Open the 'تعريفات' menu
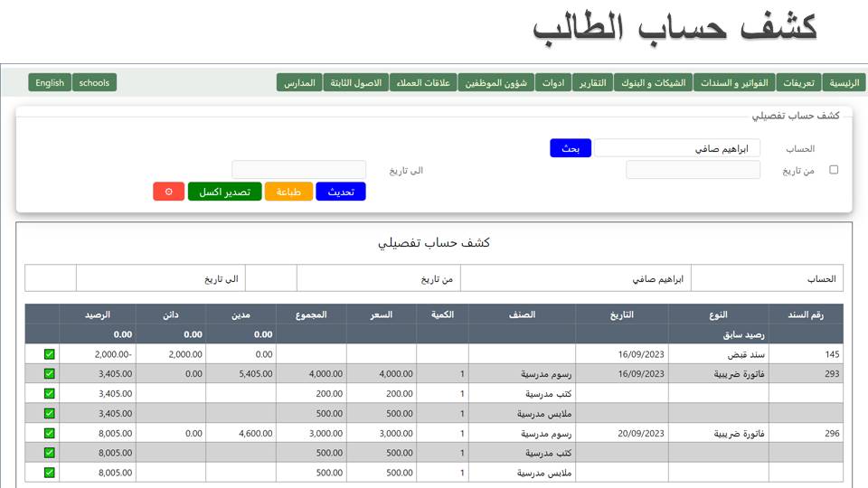Viewport: 868px width, 488px height. [x=797, y=83]
